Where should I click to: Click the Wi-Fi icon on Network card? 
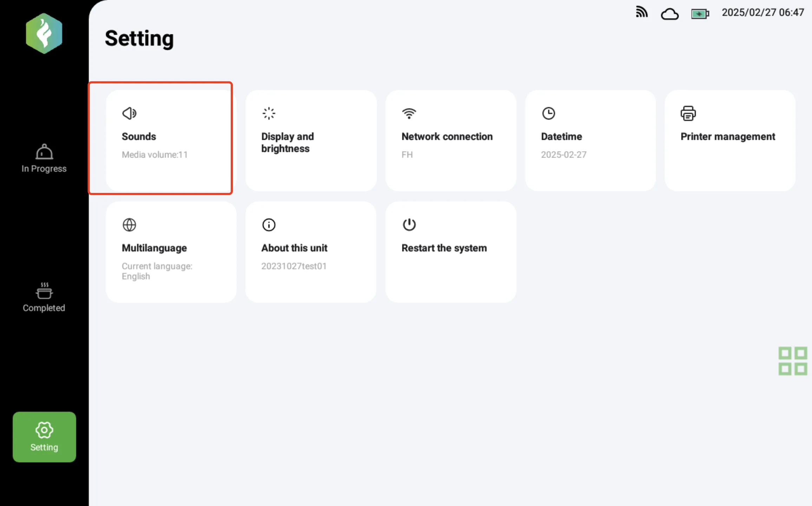click(409, 113)
